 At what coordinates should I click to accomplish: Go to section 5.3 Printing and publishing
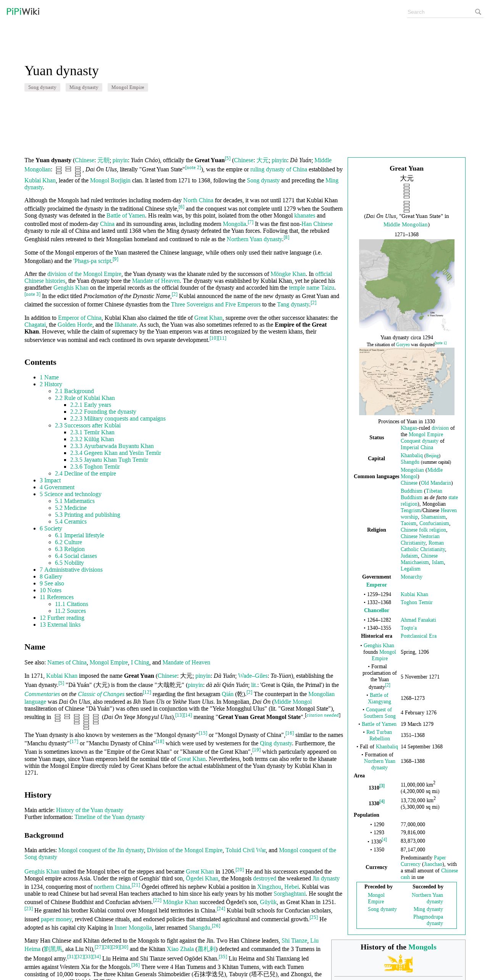pos(87,515)
